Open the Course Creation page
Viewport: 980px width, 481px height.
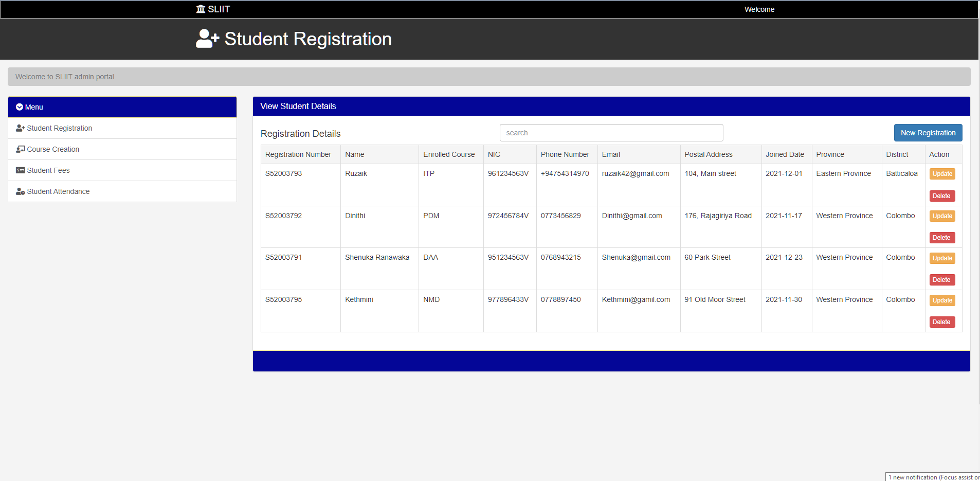point(53,149)
